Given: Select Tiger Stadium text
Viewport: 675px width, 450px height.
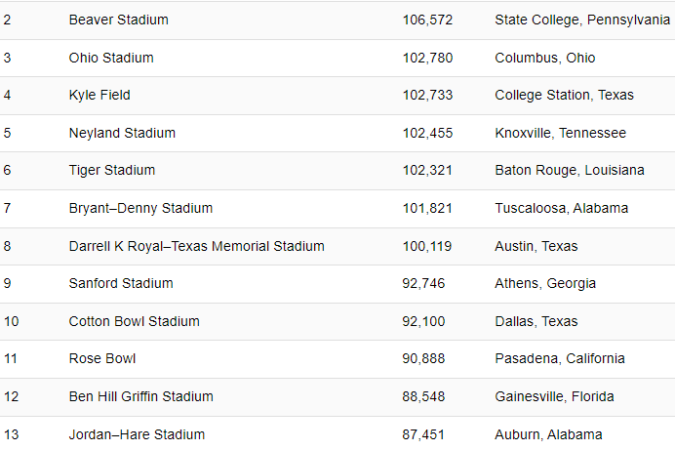Looking at the screenshot, I should pos(112,170).
